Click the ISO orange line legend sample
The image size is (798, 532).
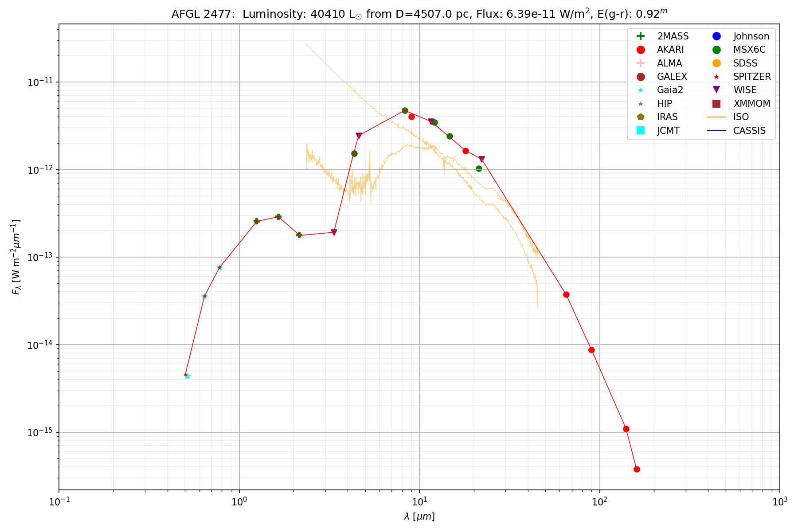click(716, 117)
